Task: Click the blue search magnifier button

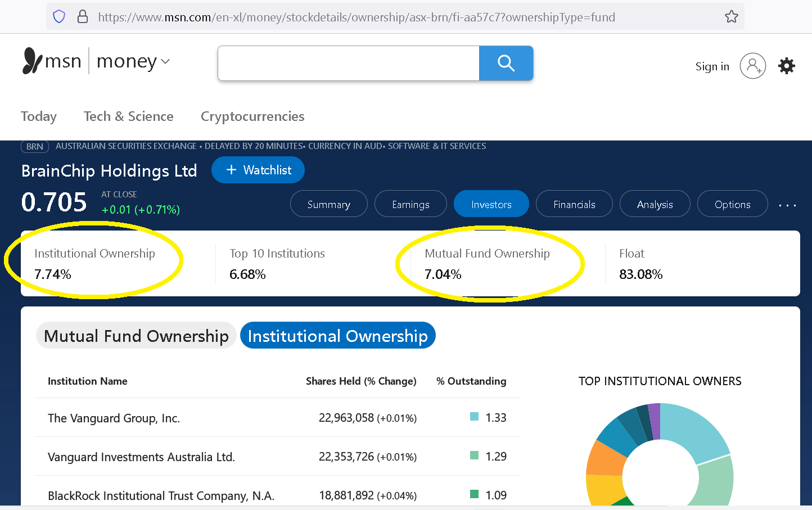Action: [x=506, y=63]
